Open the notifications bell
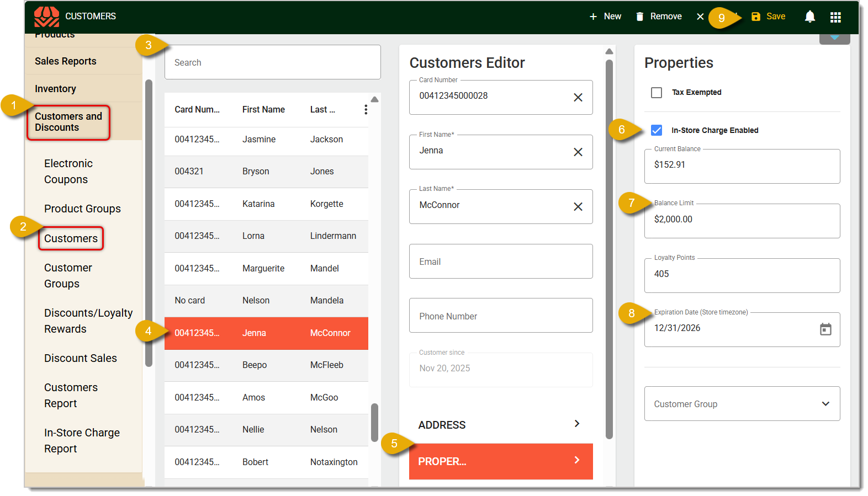The height and width of the screenshot is (496, 868). pyautogui.click(x=810, y=17)
